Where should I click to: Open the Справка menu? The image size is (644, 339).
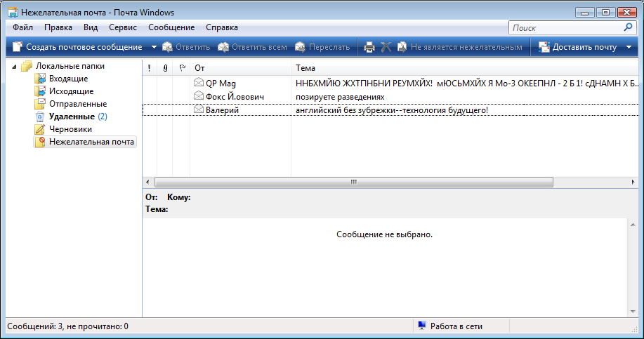(x=222, y=27)
